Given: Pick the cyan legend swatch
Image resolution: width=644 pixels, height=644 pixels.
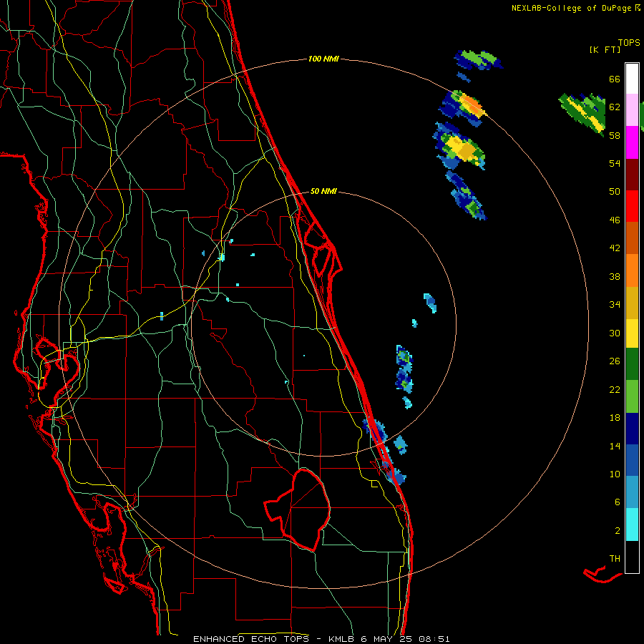Looking at the screenshot, I should coord(632,525).
